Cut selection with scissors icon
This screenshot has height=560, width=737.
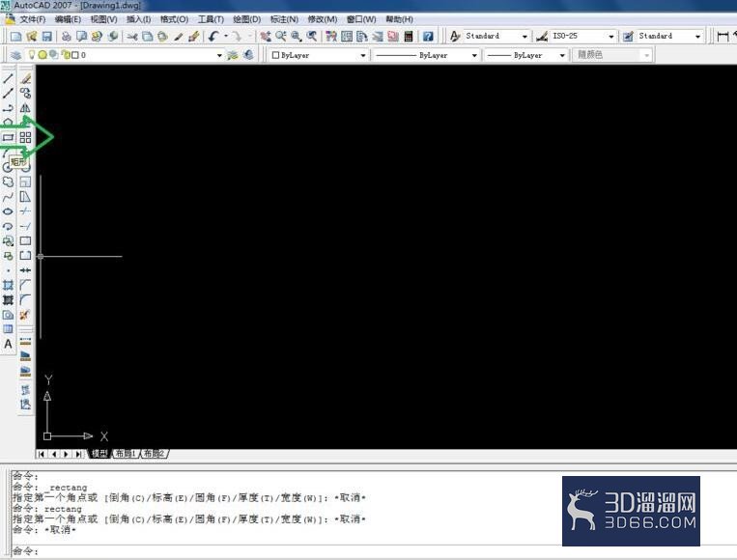tap(132, 36)
